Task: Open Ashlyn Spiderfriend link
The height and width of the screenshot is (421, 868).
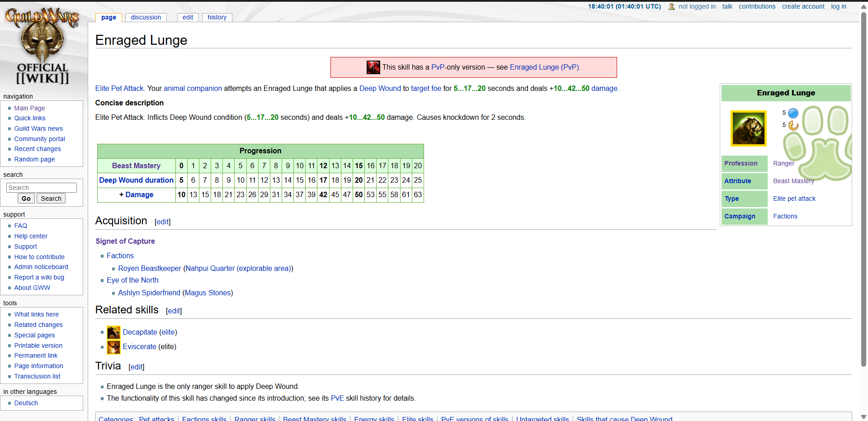Action: coord(149,293)
